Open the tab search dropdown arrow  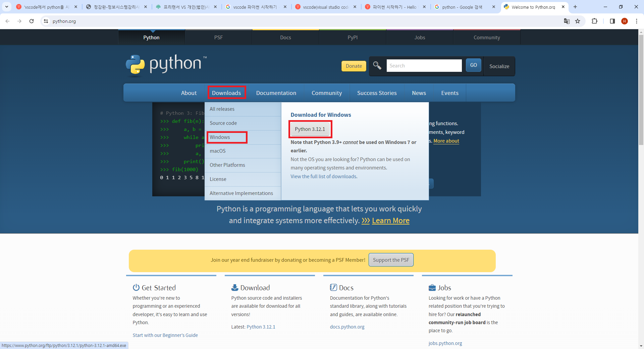click(6, 7)
